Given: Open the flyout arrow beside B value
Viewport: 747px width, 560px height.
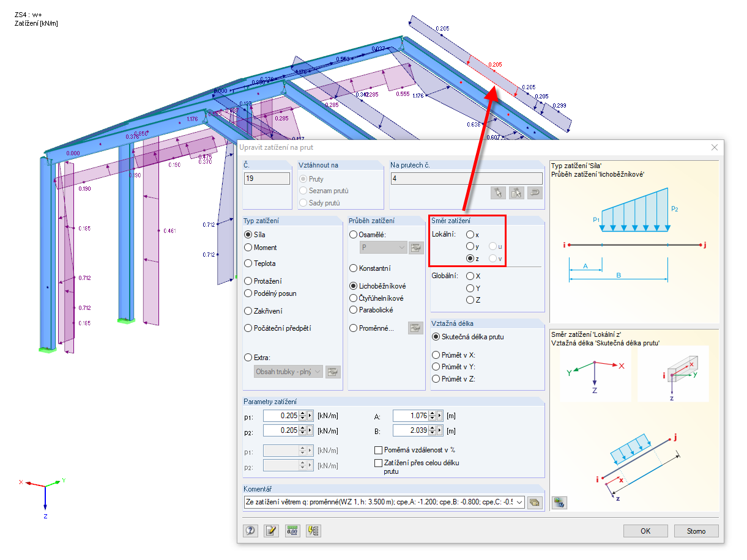Looking at the screenshot, I should (x=440, y=430).
